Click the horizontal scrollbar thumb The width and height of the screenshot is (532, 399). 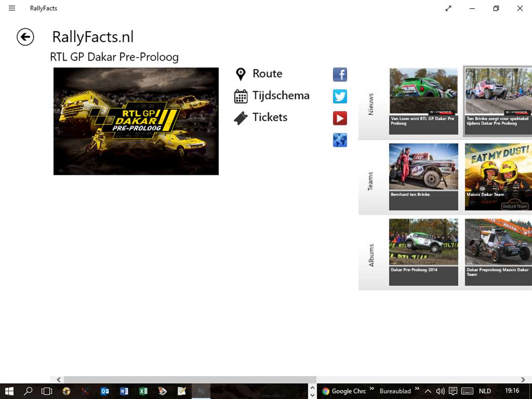tap(190, 380)
